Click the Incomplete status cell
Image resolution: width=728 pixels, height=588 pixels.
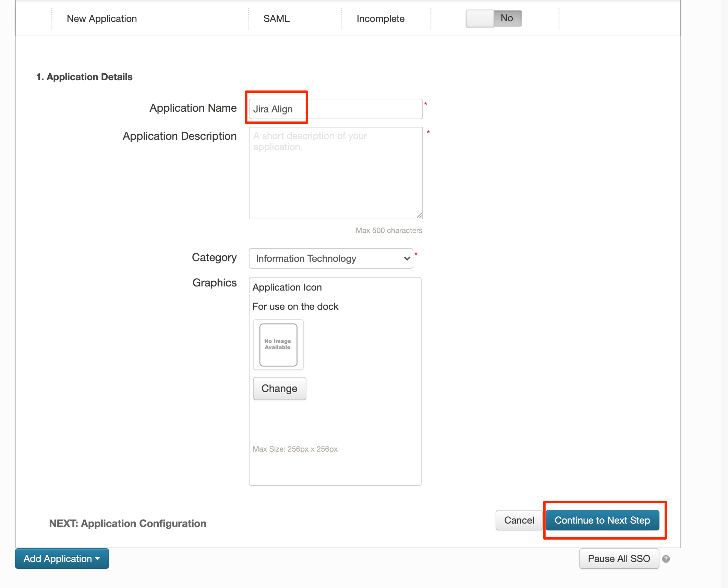click(380, 19)
